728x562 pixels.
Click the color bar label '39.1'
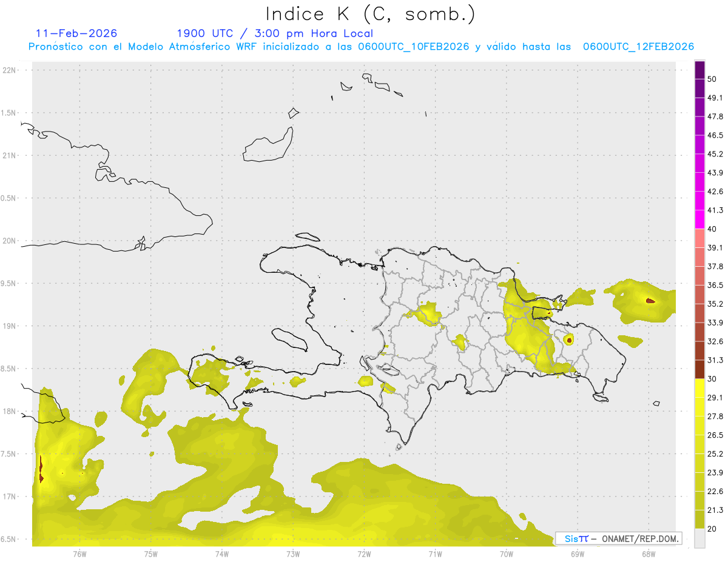click(715, 247)
